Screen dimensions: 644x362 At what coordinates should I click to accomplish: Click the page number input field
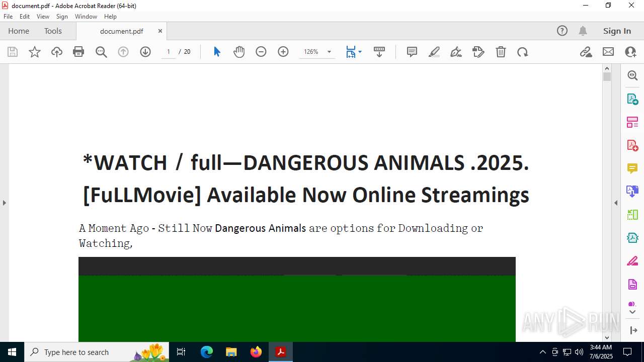[x=169, y=52]
